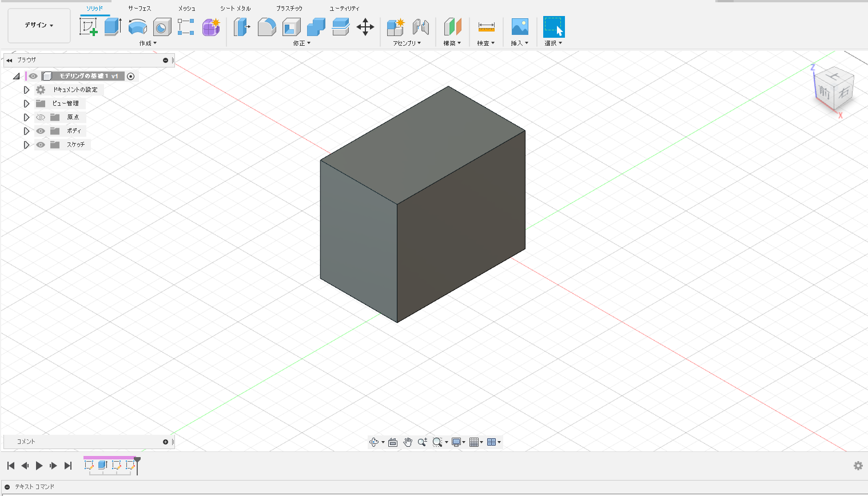
Task: Collapse the テキスト コマンド panel
Action: pyautogui.click(x=7, y=487)
